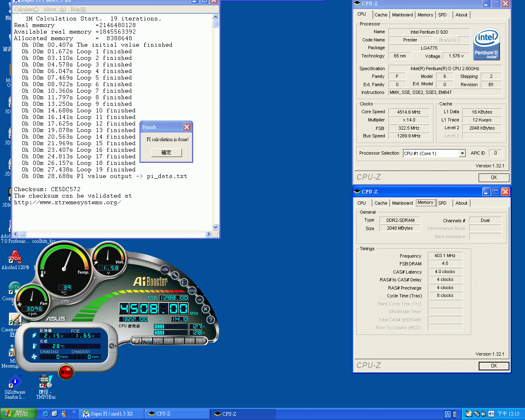Click 確定 button in Finish dialog

click(x=166, y=153)
